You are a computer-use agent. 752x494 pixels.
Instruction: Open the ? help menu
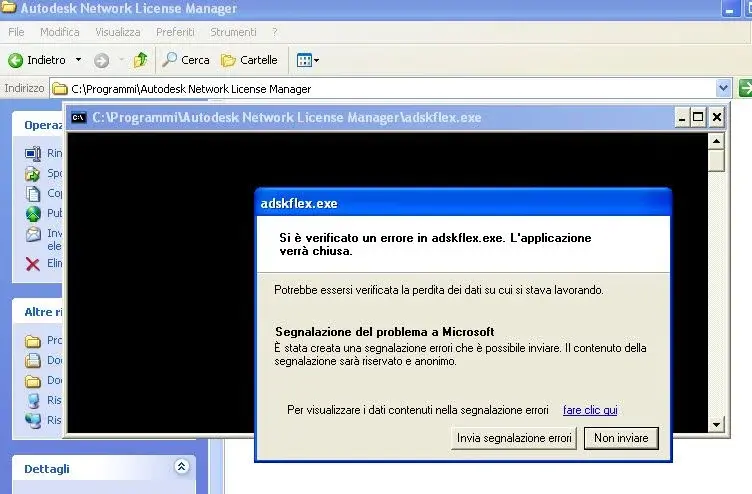(274, 32)
